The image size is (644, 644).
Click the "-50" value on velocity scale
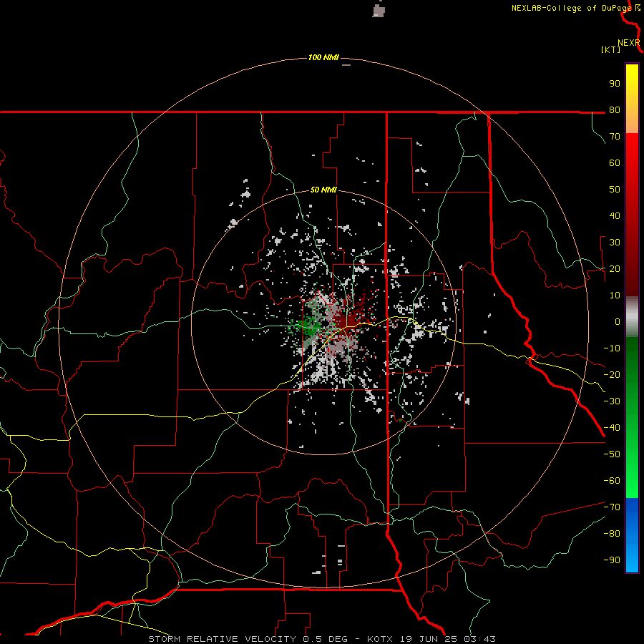(x=612, y=454)
